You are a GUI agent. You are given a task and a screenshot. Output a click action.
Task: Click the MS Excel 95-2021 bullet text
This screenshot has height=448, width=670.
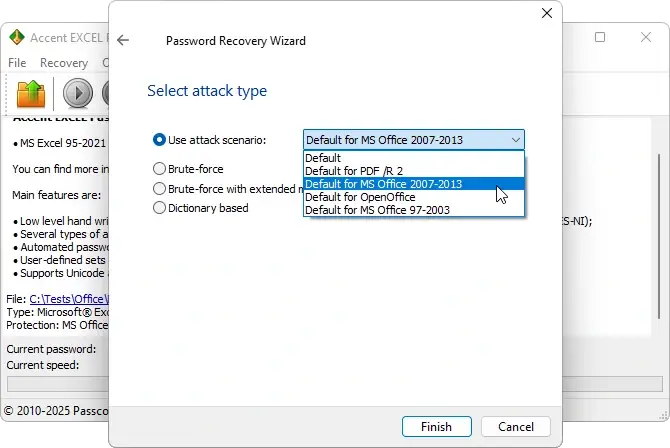[x=62, y=143]
